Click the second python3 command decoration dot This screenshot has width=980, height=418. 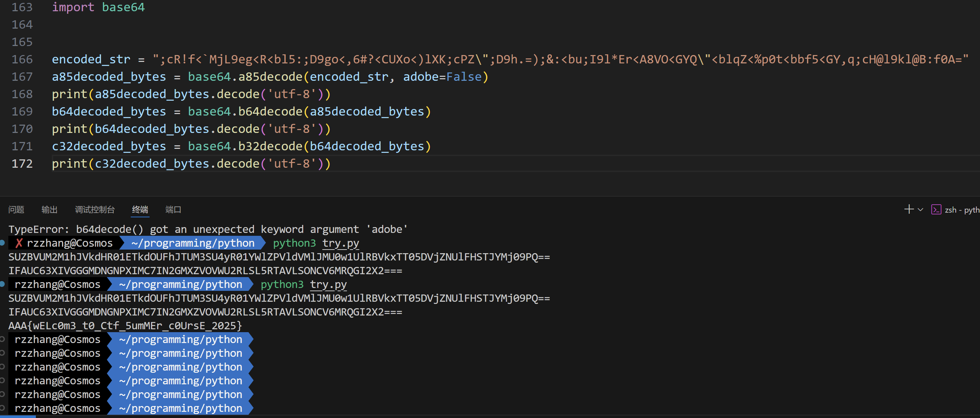(x=2, y=284)
